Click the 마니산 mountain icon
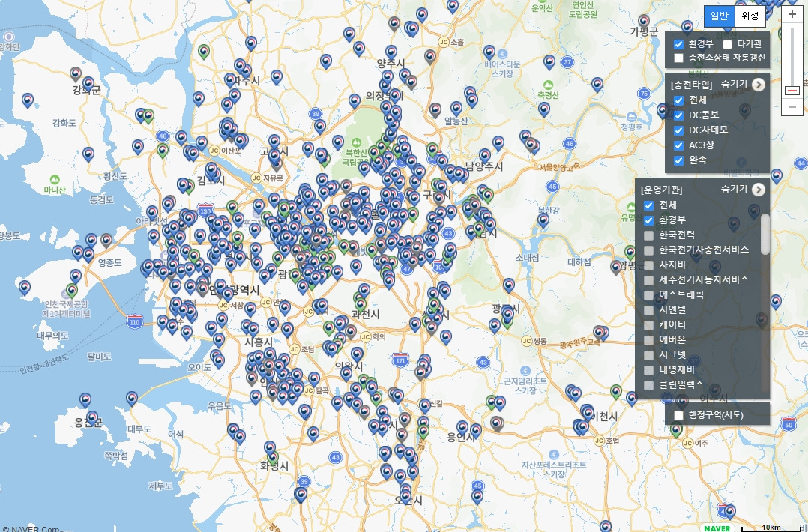The width and height of the screenshot is (808, 532). pyautogui.click(x=55, y=180)
